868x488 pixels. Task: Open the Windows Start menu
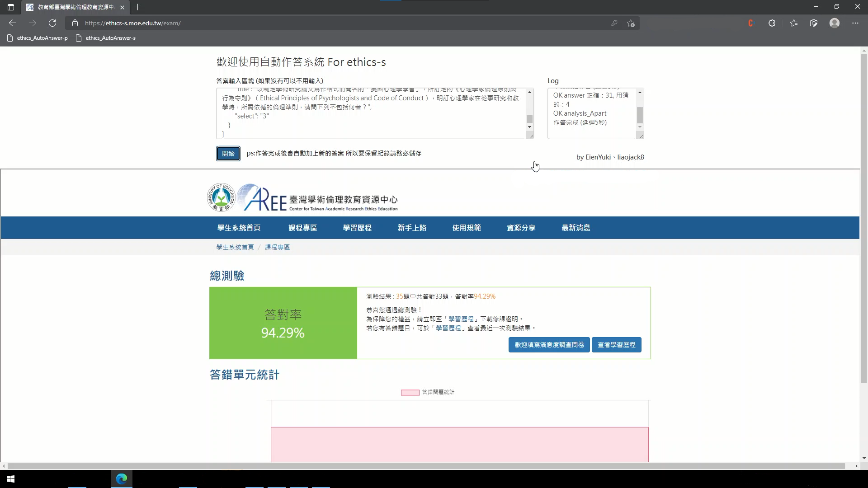coord(10,479)
